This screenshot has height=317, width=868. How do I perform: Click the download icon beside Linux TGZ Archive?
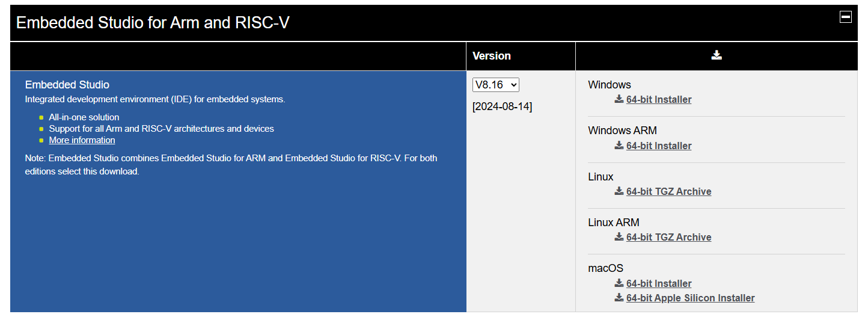619,191
